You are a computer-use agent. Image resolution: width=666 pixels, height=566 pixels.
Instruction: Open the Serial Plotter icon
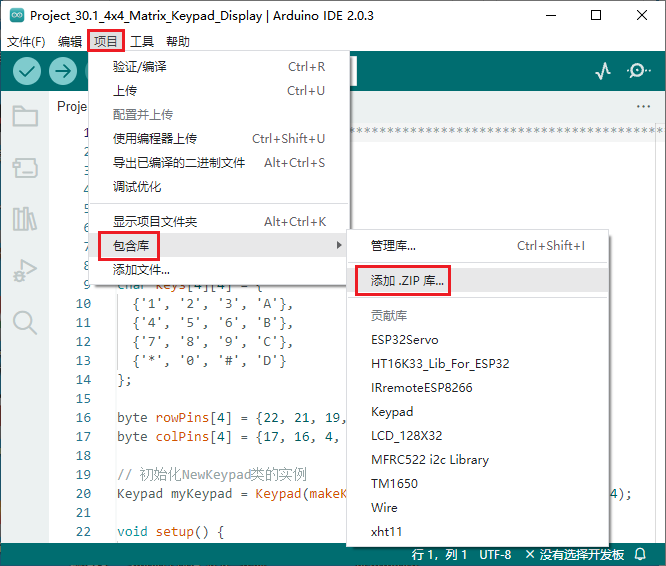[x=603, y=71]
